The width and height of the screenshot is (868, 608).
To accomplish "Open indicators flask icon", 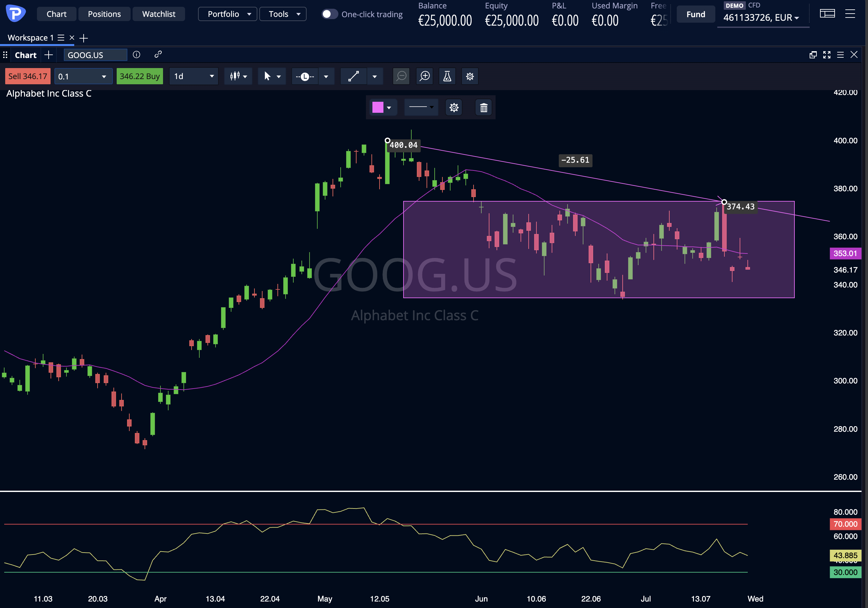I will (447, 76).
